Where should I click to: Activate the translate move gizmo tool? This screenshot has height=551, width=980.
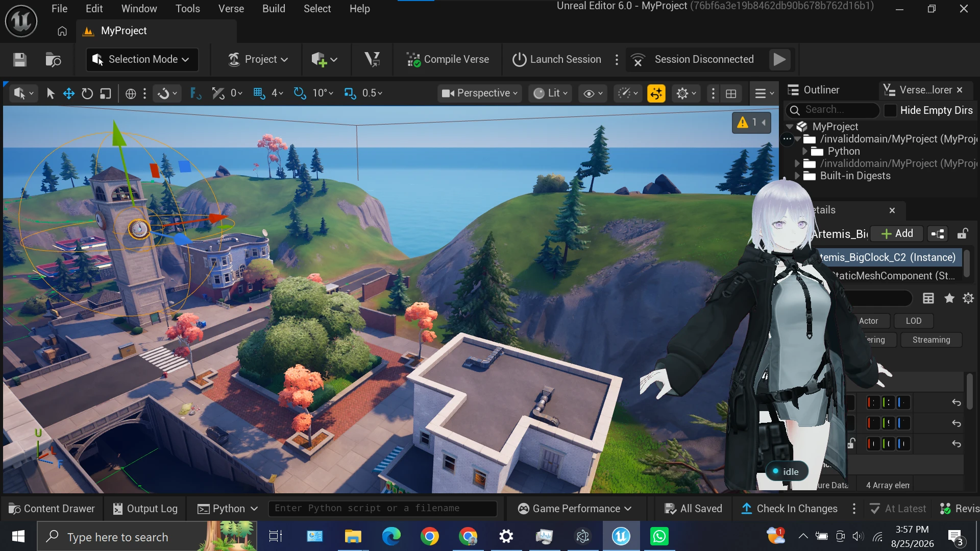click(69, 93)
